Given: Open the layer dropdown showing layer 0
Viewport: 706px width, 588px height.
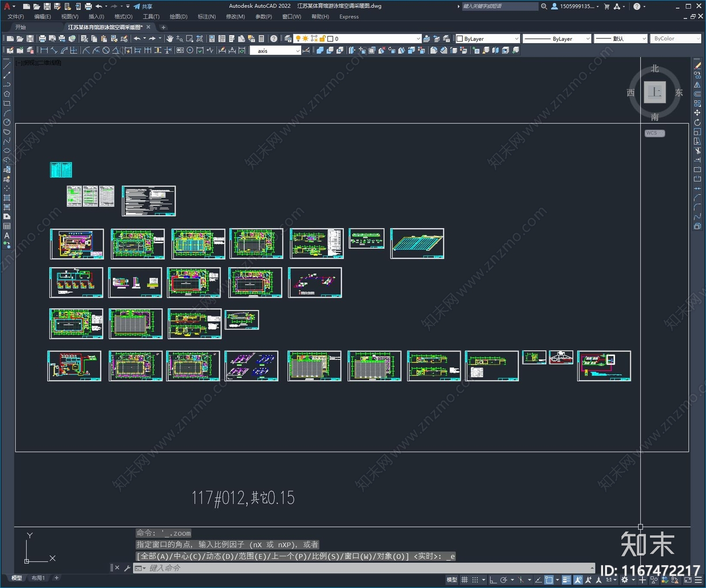Looking at the screenshot, I should tap(358, 39).
